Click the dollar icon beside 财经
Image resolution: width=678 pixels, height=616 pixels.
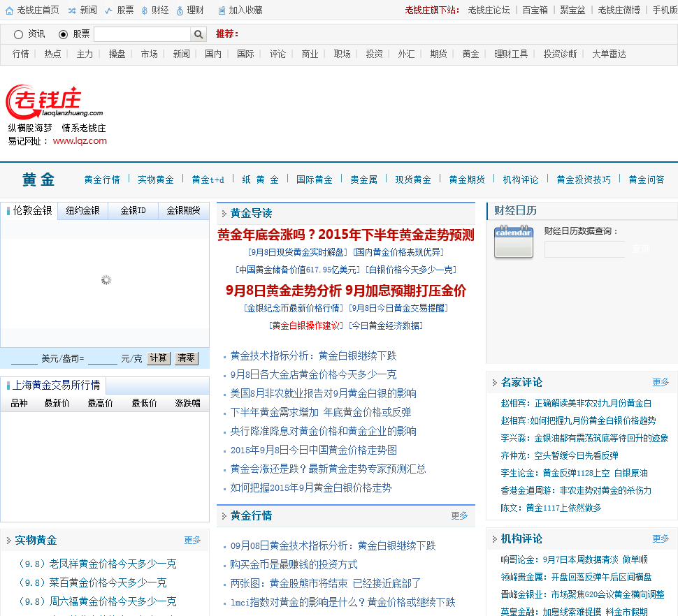[145, 10]
